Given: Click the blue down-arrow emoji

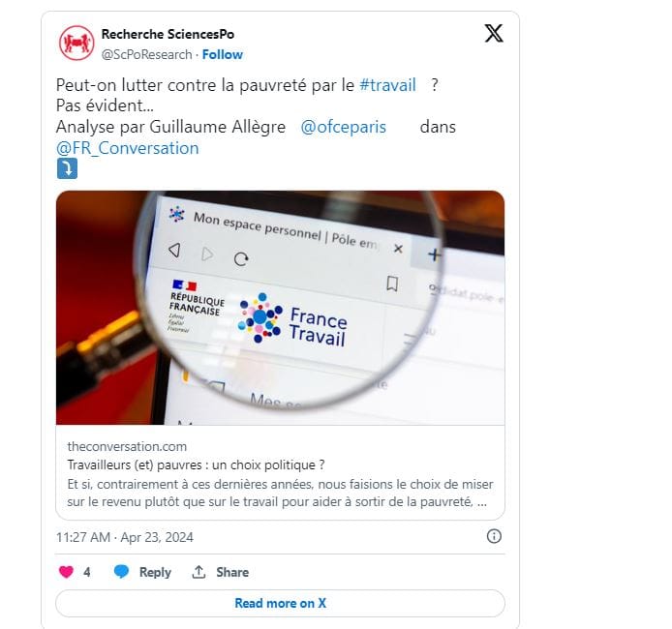Looking at the screenshot, I should point(67,168).
